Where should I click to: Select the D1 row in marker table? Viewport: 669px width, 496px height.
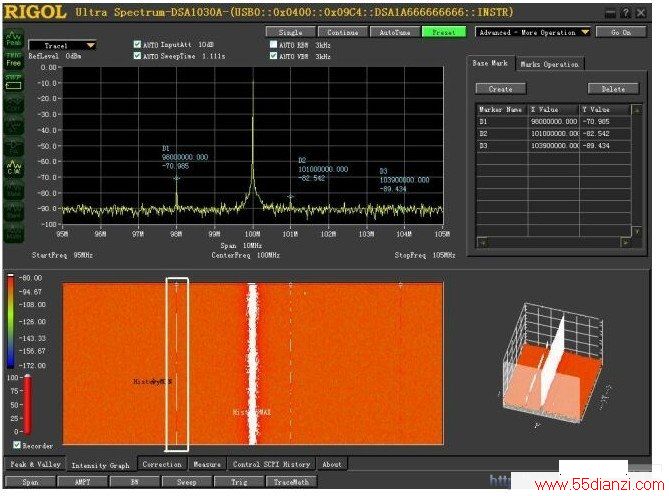(553, 122)
